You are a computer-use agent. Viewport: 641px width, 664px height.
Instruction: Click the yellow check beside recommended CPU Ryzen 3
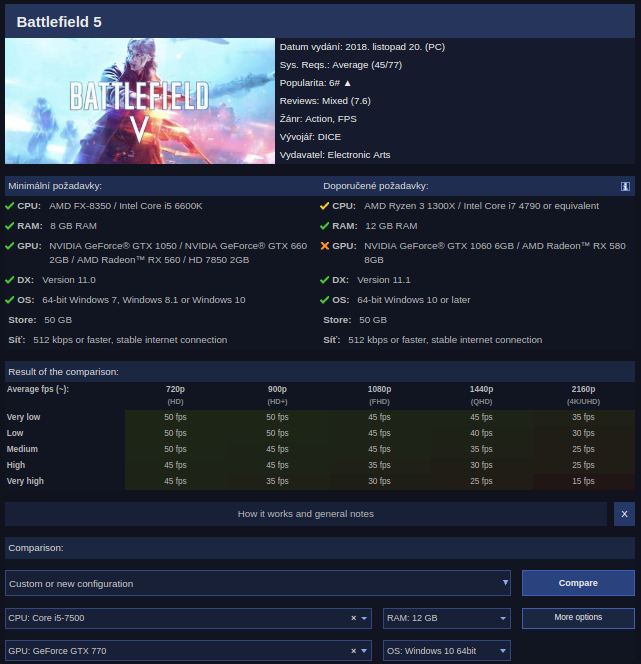click(325, 206)
